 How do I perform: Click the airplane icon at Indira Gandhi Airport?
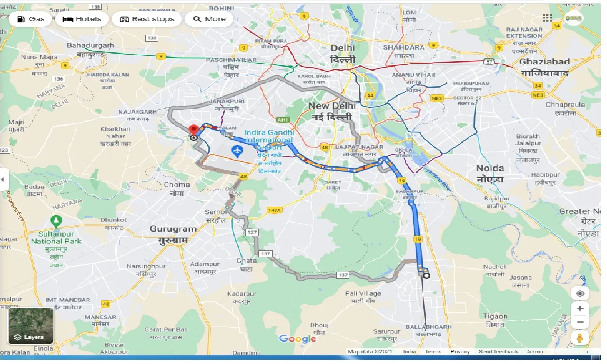coord(237,150)
